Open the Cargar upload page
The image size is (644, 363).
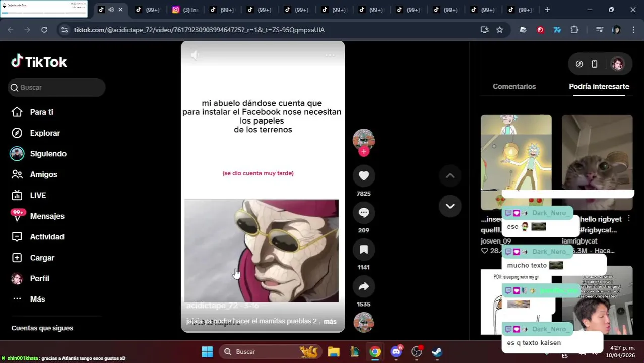pyautogui.click(x=33, y=257)
